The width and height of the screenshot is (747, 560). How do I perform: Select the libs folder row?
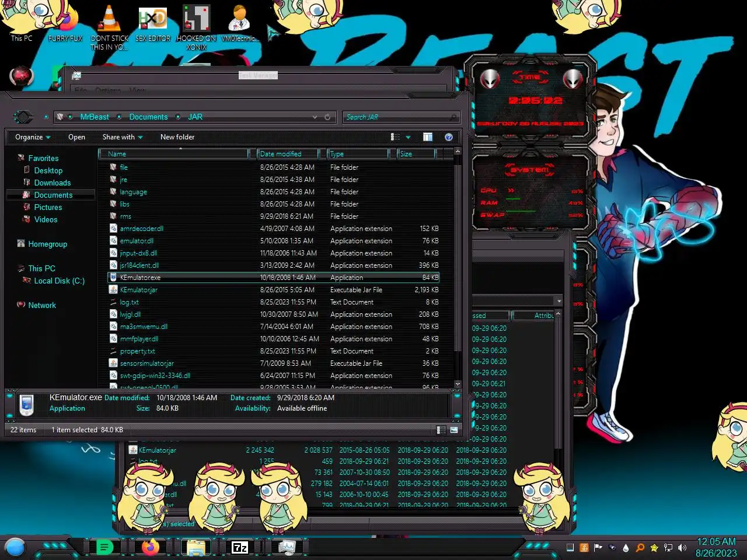tap(274, 204)
